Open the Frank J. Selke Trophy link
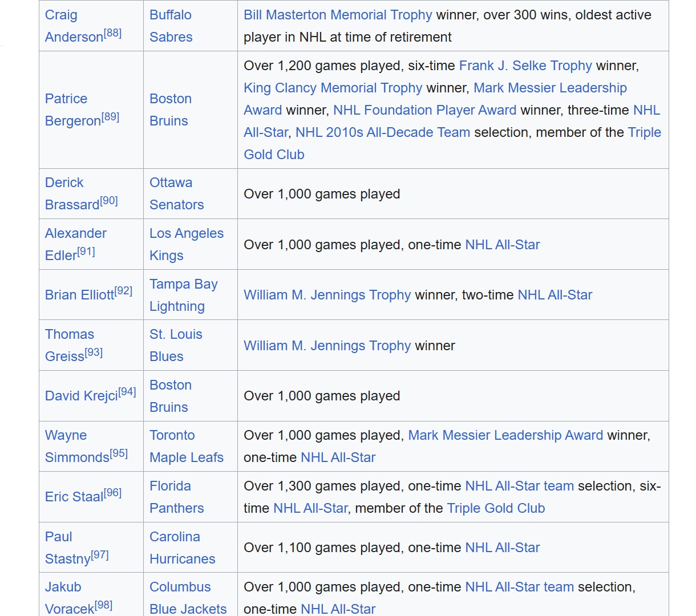 [525, 66]
